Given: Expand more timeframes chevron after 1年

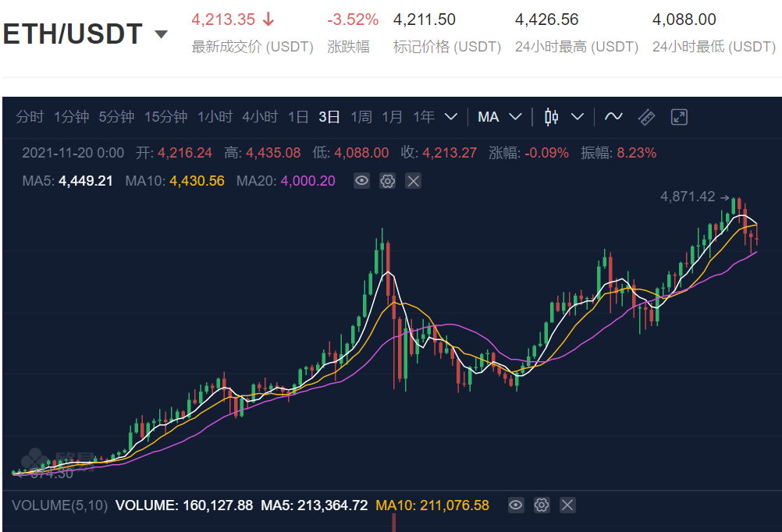Looking at the screenshot, I should pos(451,117).
